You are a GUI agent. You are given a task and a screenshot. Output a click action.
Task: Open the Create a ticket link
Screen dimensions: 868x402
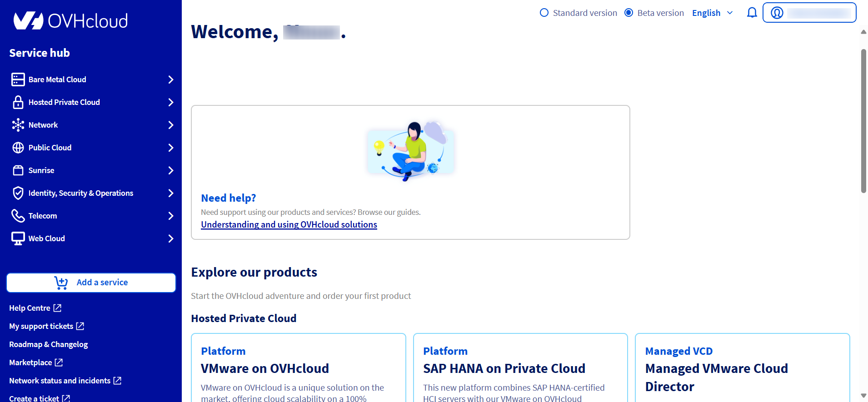40,398
